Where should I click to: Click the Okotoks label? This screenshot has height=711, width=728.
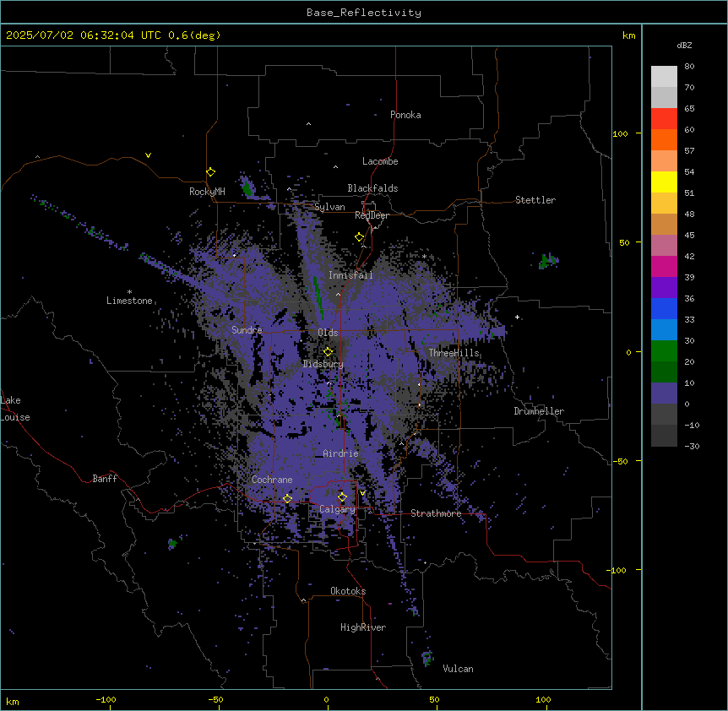tap(348, 591)
